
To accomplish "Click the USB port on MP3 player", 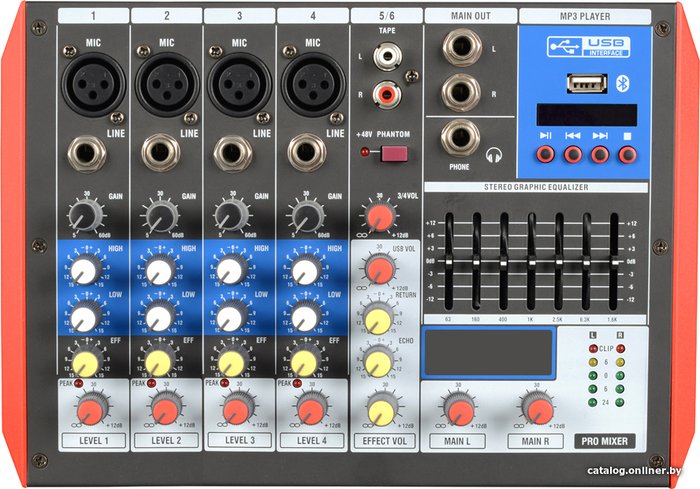I will click(x=587, y=84).
